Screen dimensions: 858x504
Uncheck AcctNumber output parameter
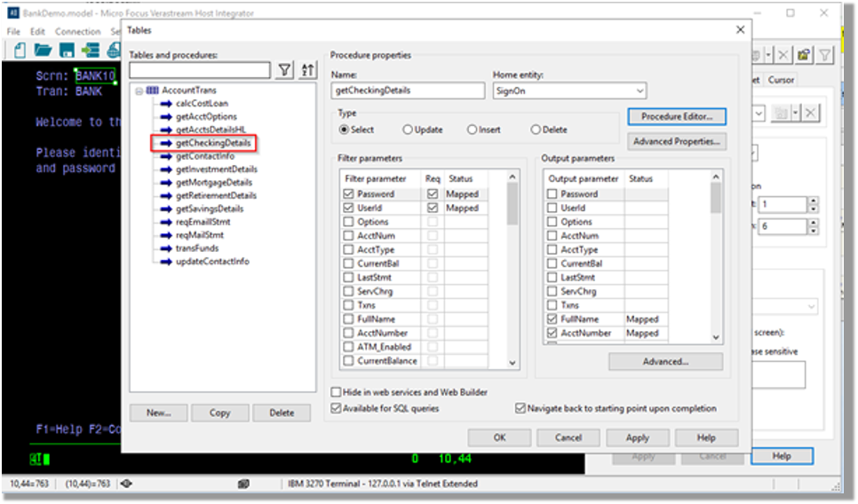(552, 333)
